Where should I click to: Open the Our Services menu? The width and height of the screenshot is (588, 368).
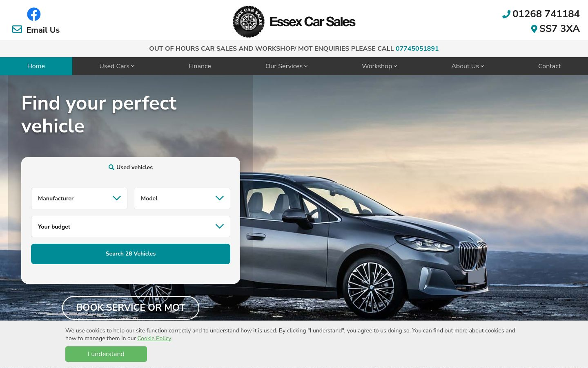(286, 66)
